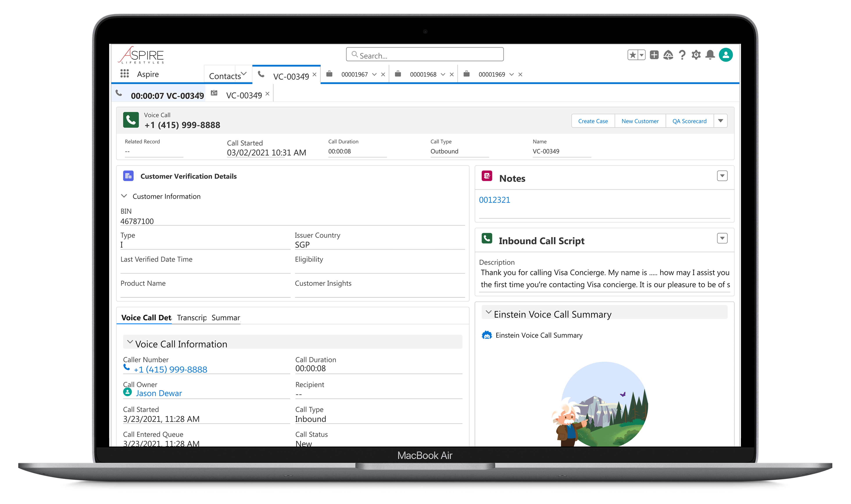Close the second VC-00349 subtab
The width and height of the screenshot is (851, 504).
pos(267,94)
